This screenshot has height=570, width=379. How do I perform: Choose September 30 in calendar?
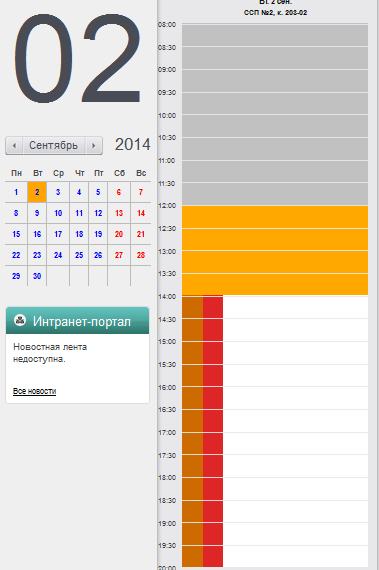click(x=37, y=276)
